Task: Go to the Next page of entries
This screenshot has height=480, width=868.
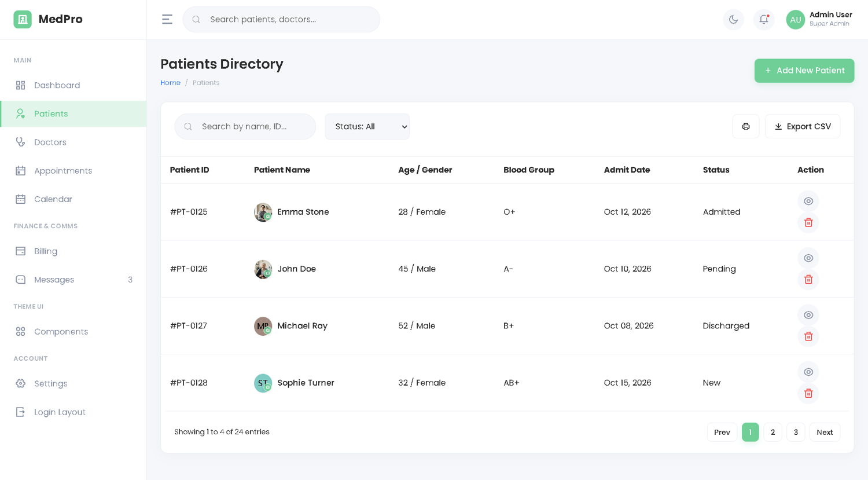Action: [x=825, y=432]
